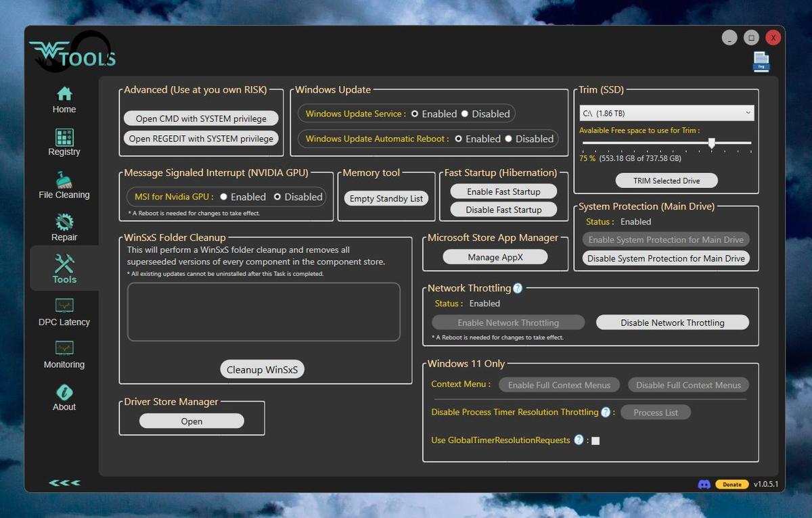Click inside the WinSxS cleanup output box
Screen dimensions: 812x518
pos(264,312)
